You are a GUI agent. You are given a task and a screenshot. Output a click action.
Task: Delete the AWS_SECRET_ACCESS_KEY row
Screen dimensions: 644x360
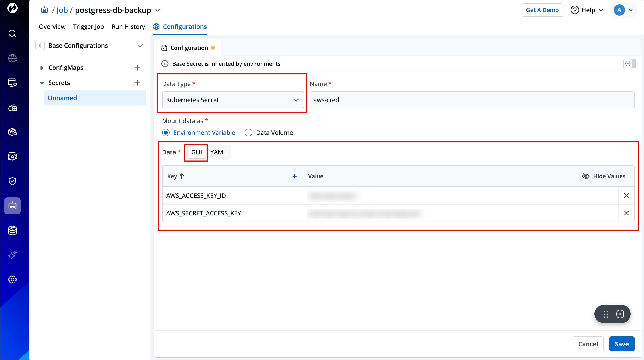click(x=626, y=213)
